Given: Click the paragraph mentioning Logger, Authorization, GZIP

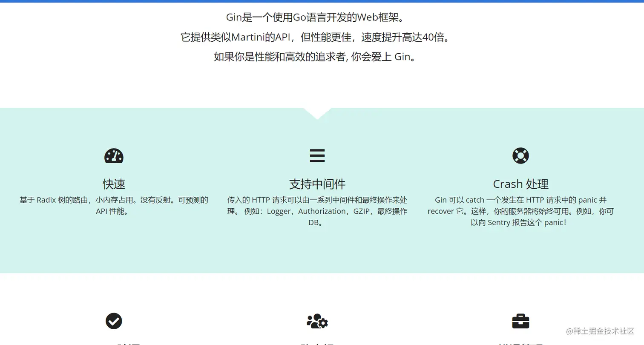Looking at the screenshot, I should click(x=317, y=211).
